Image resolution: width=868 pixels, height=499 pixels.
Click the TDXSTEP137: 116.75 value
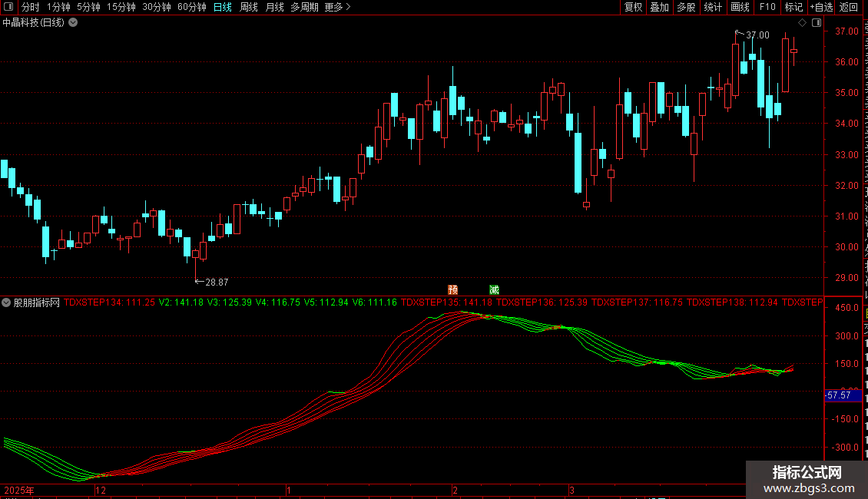tap(637, 302)
